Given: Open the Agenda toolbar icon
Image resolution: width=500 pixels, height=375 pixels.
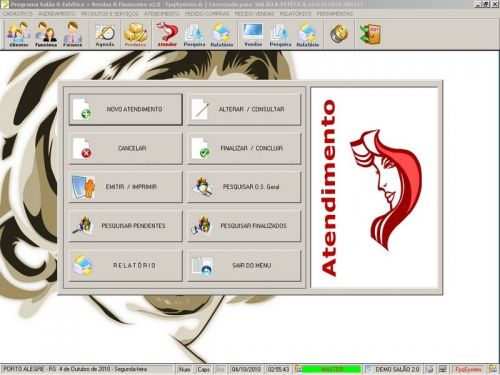Looking at the screenshot, I should [x=105, y=34].
